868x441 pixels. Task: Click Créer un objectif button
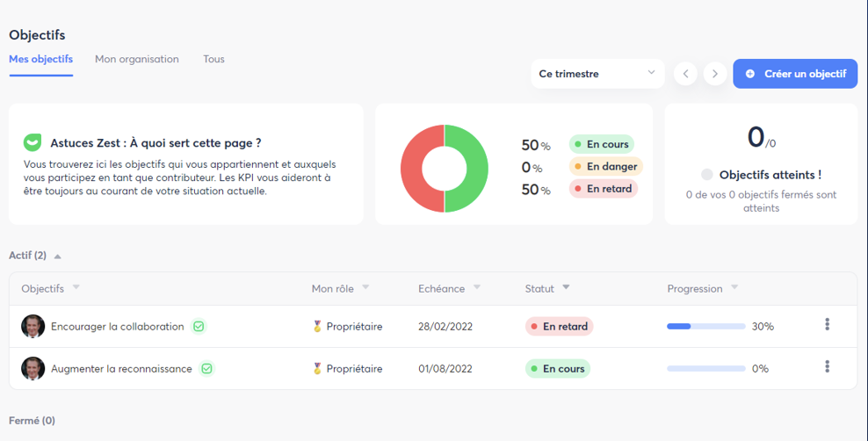point(795,74)
